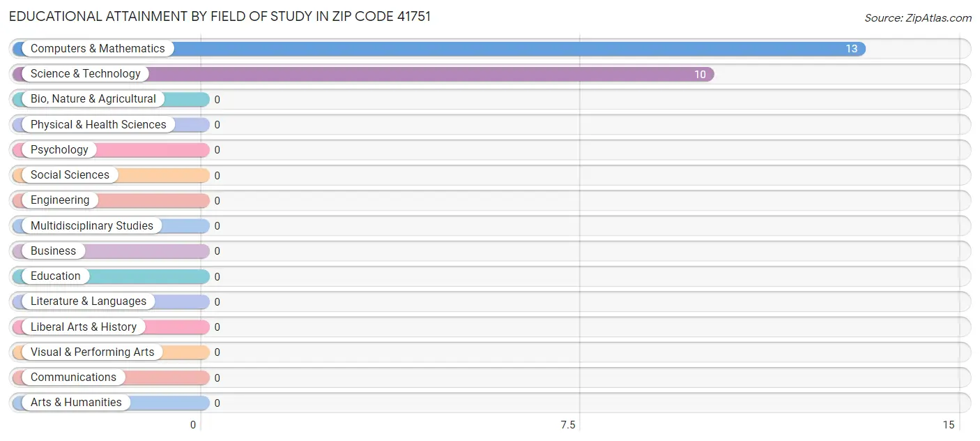Click the 0 value beside Engineering
The height and width of the screenshot is (441, 980).
coord(217,201)
